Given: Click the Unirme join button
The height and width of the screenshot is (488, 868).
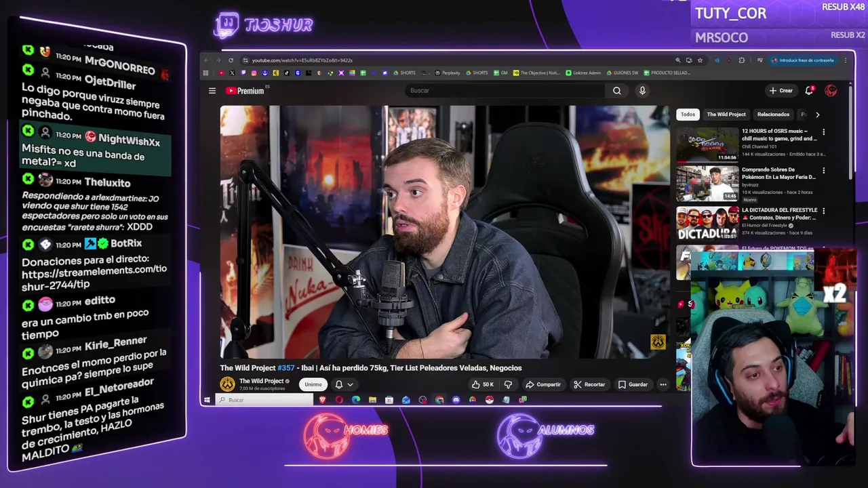Looking at the screenshot, I should pos(313,385).
